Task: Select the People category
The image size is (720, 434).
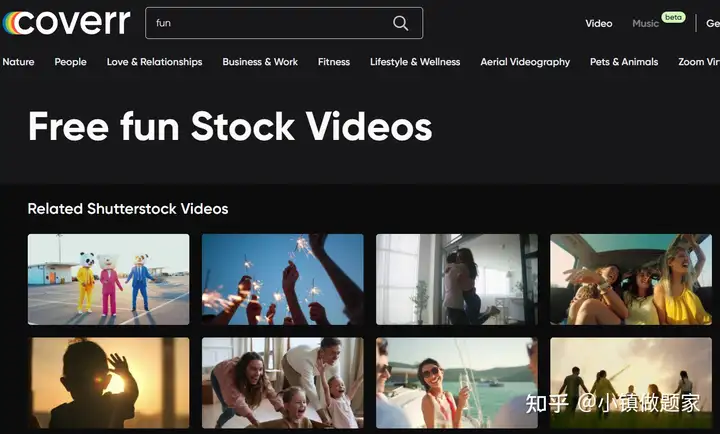Action: click(70, 62)
